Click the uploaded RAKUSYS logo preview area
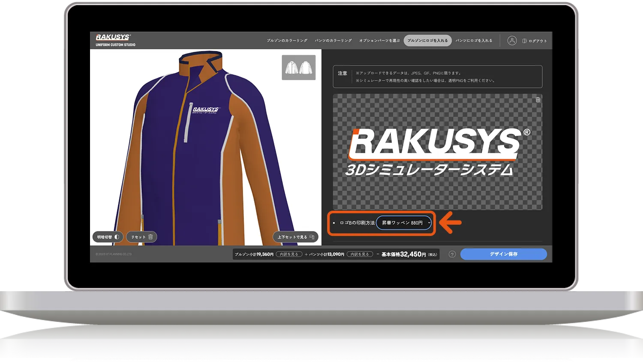 coord(437,152)
